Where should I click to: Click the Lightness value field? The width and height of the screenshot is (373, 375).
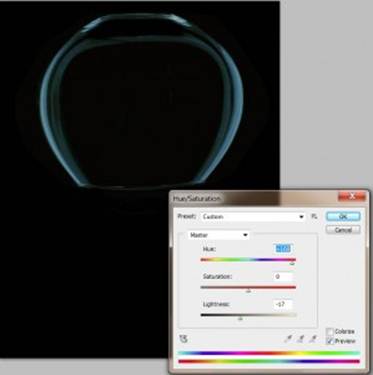(283, 304)
